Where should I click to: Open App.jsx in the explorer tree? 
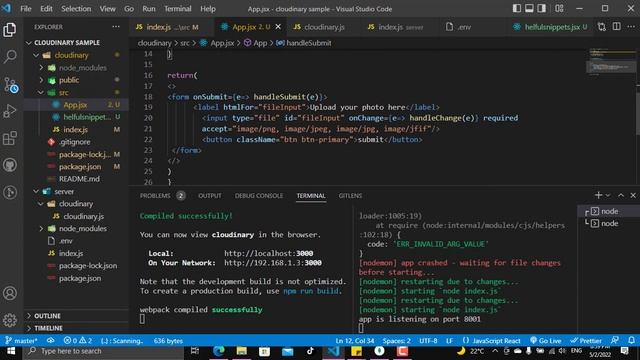pyautogui.click(x=75, y=105)
